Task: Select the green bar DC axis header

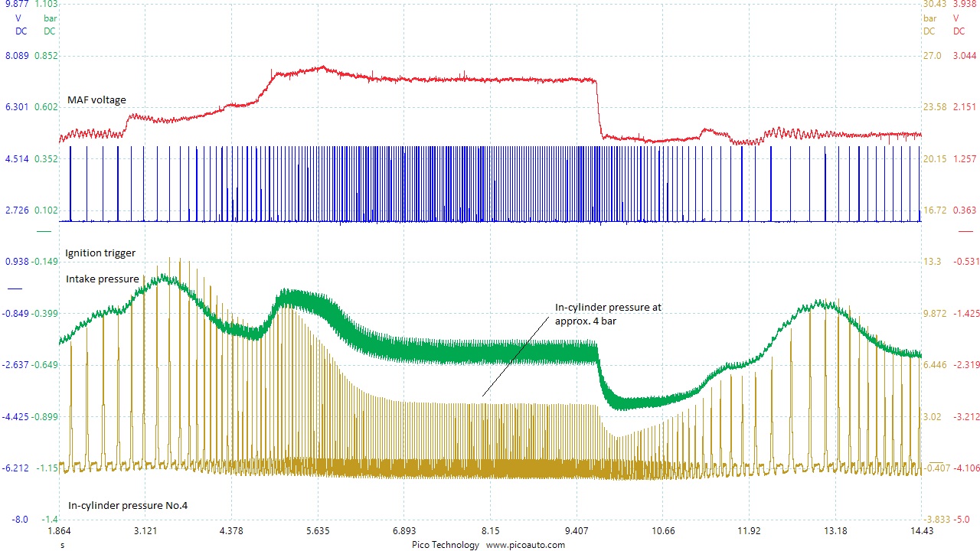Action: pos(49,24)
